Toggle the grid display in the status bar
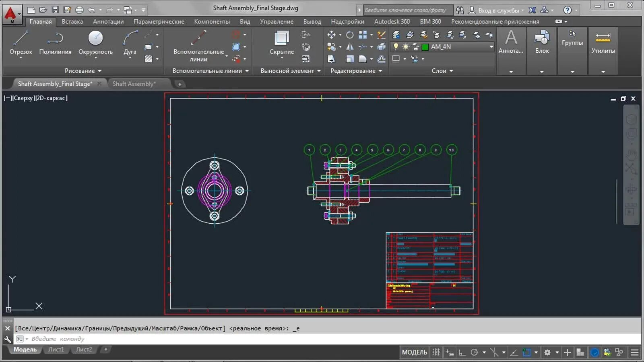The width and height of the screenshot is (644, 362). click(436, 352)
